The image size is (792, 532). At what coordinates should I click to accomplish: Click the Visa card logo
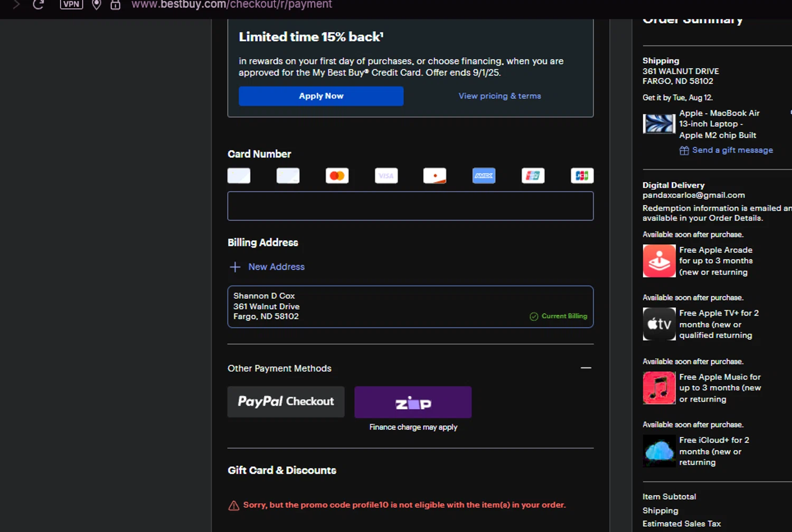[386, 176]
